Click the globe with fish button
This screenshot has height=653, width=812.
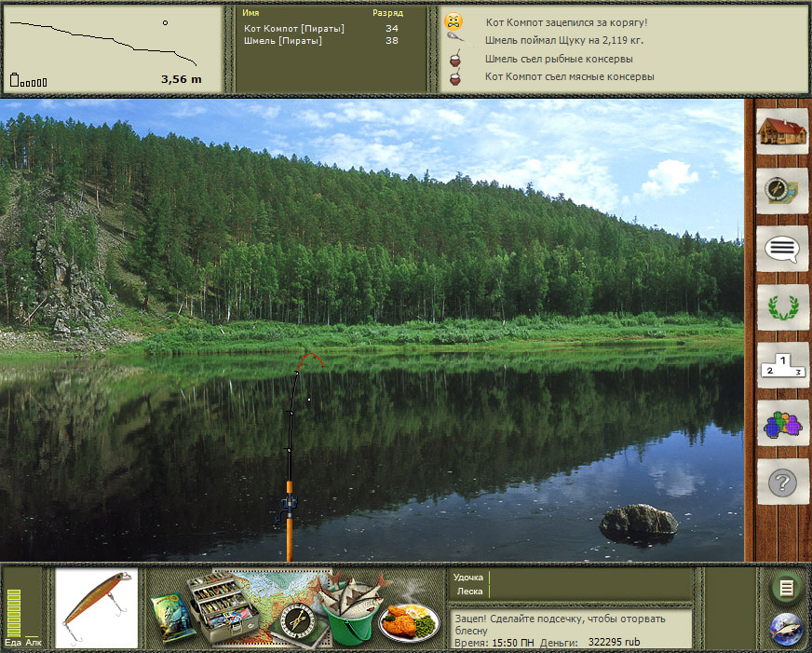(787, 630)
